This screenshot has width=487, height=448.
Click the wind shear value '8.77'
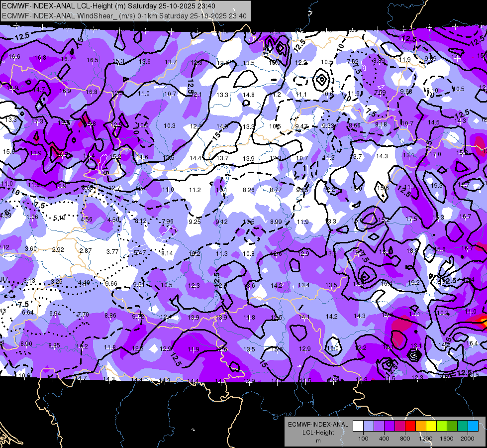[276, 190]
